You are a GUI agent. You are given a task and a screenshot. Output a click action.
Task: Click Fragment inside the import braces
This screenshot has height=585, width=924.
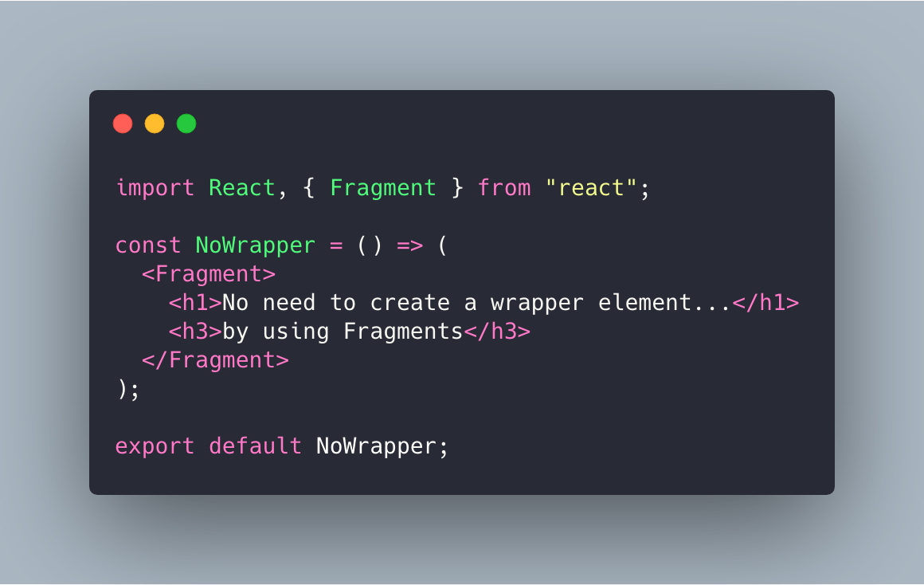[x=383, y=188]
